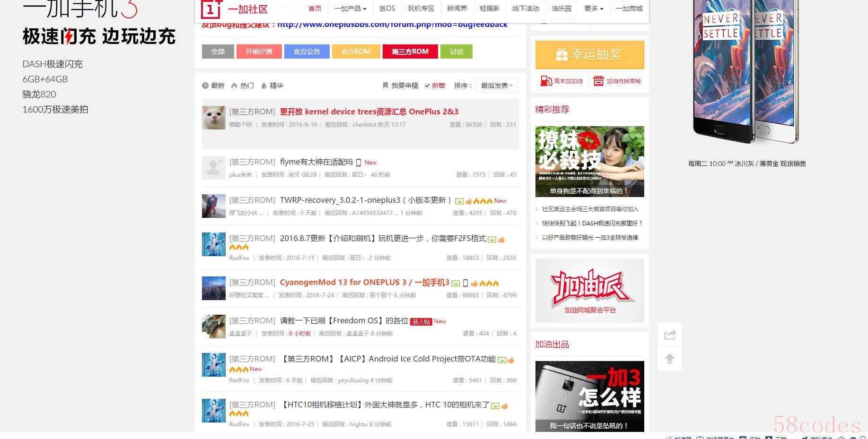868x439 pixels.
Task: Click the flame icon for 热门
Action: coord(234,86)
